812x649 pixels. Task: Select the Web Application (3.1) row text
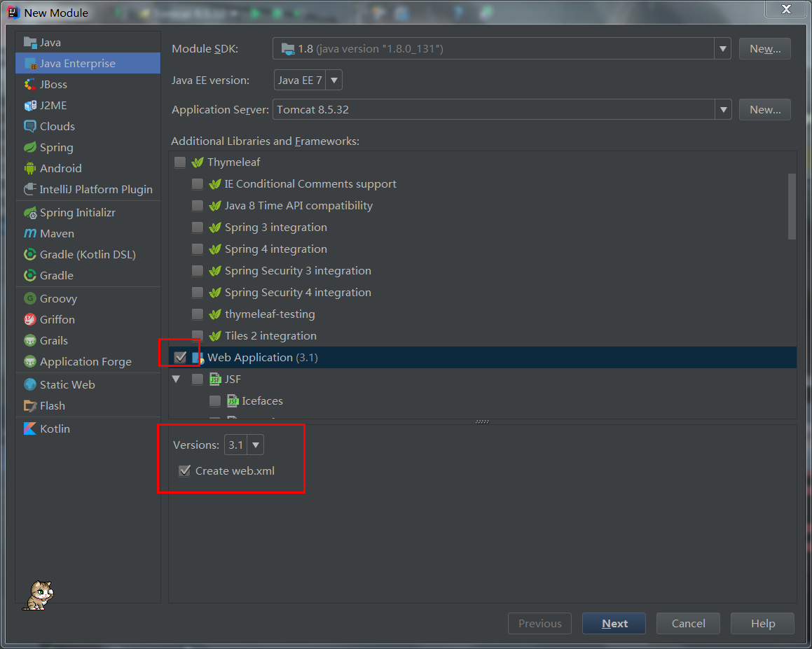[263, 358]
